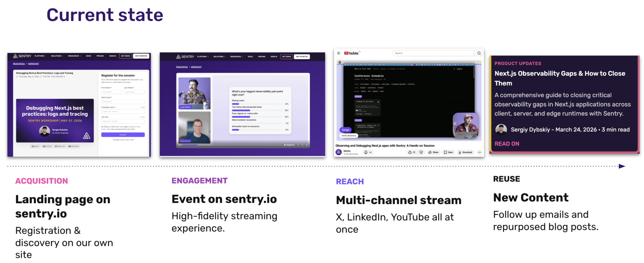Dislike the video with thumbs down icon
This screenshot has height=263, width=644.
421,152
